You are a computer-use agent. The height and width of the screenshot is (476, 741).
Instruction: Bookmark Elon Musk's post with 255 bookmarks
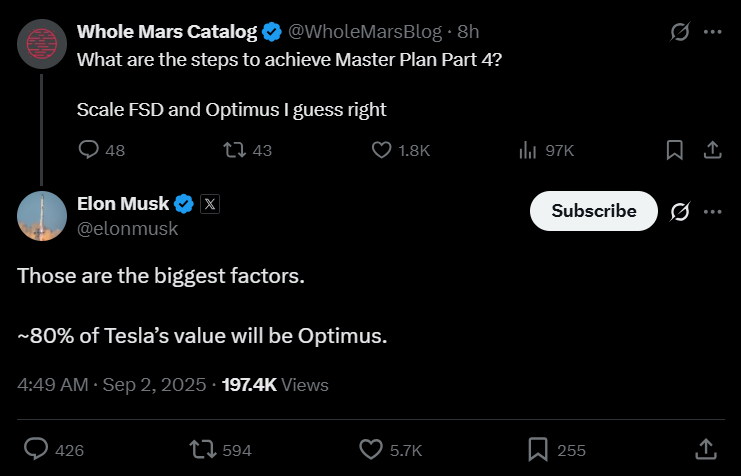point(537,449)
